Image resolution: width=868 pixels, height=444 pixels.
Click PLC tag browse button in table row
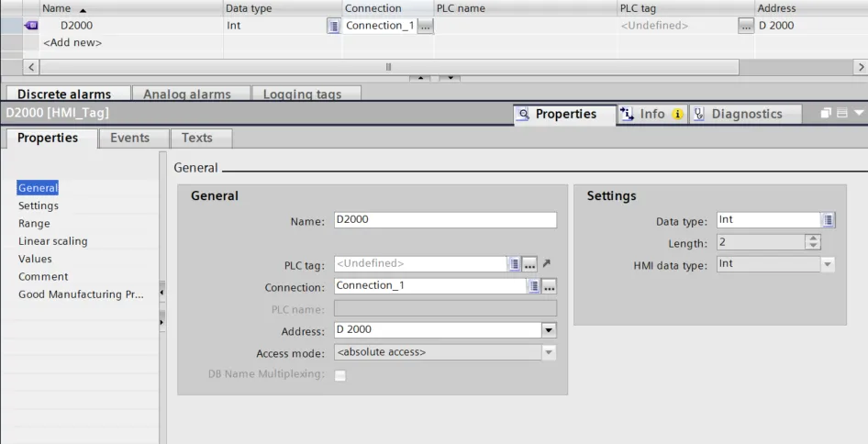tap(746, 26)
